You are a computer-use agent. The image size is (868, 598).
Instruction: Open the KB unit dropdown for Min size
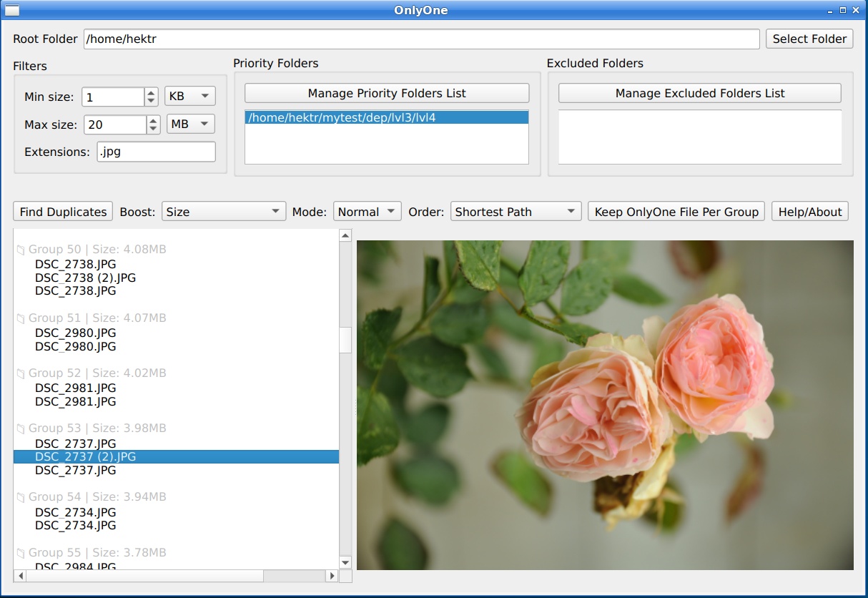tap(189, 95)
